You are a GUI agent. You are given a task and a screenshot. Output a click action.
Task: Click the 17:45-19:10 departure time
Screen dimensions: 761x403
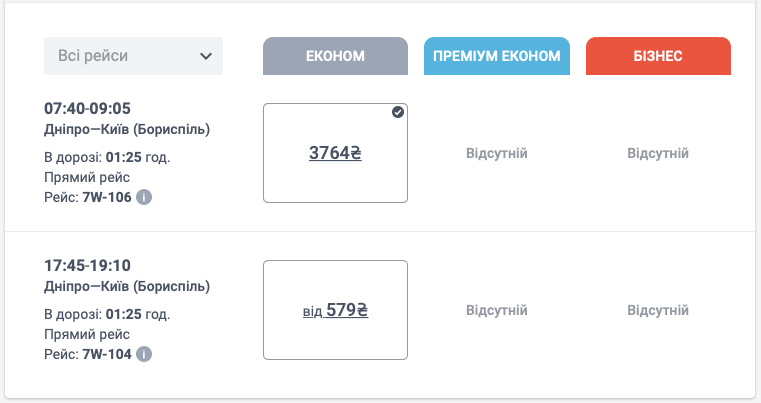coord(87,265)
